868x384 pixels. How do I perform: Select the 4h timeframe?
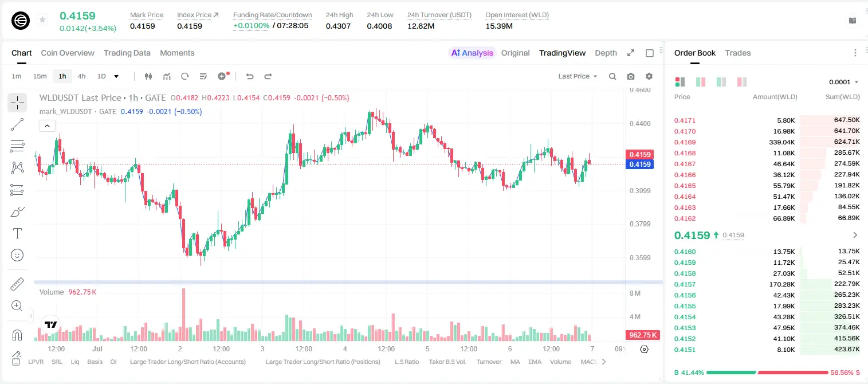click(x=82, y=76)
